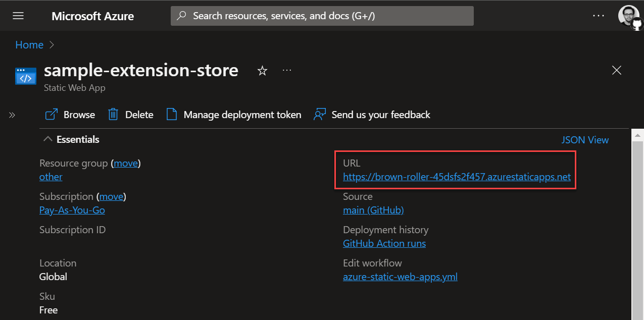
Task: Click Send us your feedback
Action: tap(372, 115)
